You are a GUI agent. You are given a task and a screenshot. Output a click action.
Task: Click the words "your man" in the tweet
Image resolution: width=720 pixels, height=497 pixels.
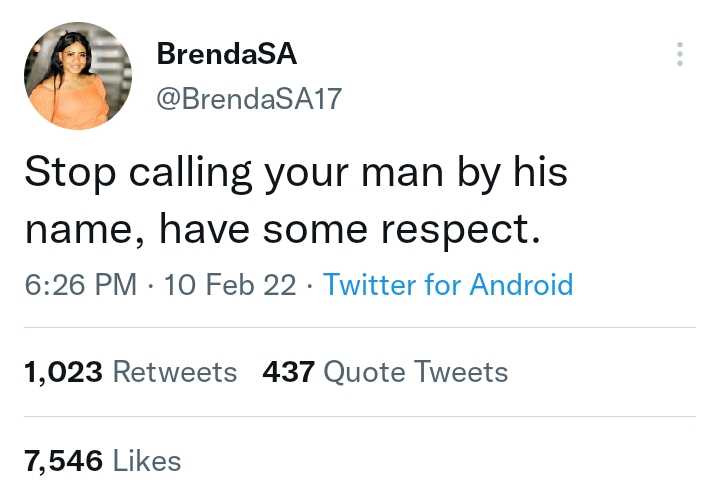pos(364,172)
